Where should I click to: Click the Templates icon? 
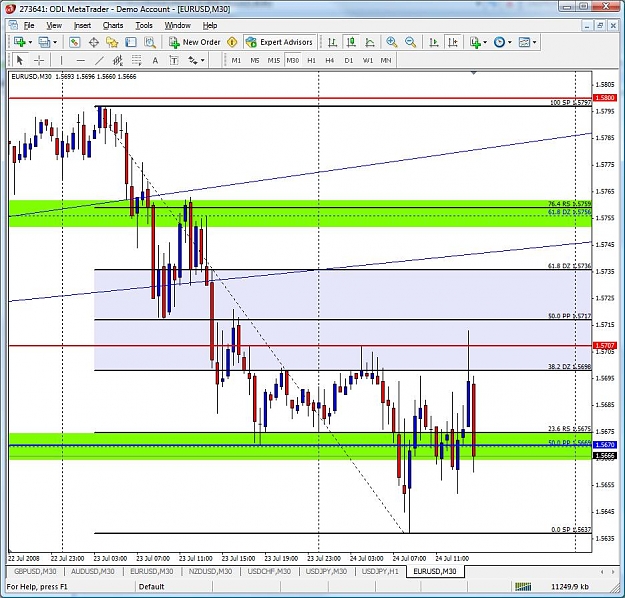pos(524,42)
